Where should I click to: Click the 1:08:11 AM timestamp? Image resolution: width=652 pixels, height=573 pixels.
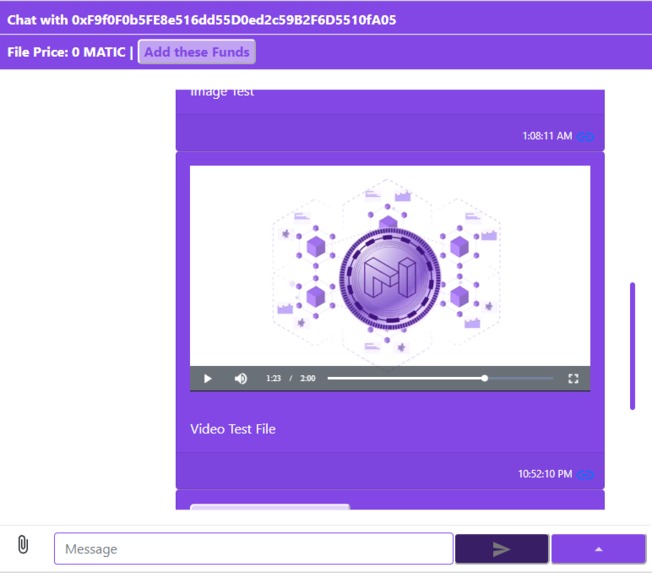(547, 136)
